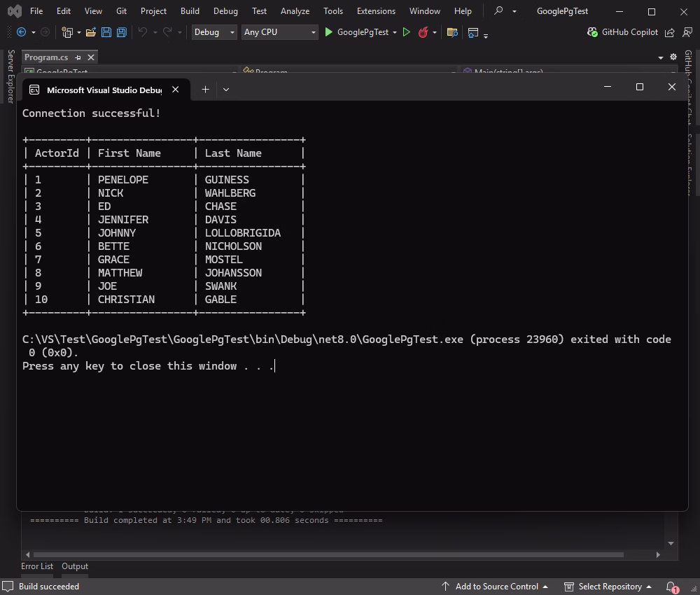The width and height of the screenshot is (700, 595).
Task: Click Select Repository in the status bar
Action: (612, 587)
